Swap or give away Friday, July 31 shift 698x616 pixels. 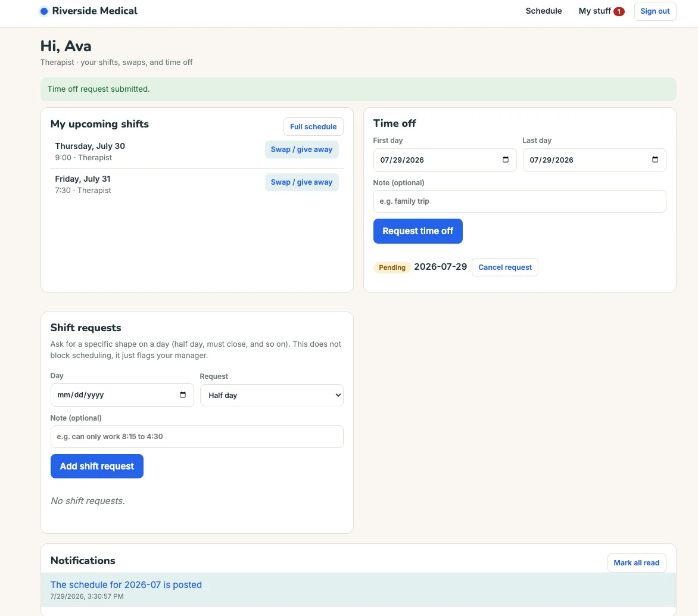pyautogui.click(x=301, y=182)
